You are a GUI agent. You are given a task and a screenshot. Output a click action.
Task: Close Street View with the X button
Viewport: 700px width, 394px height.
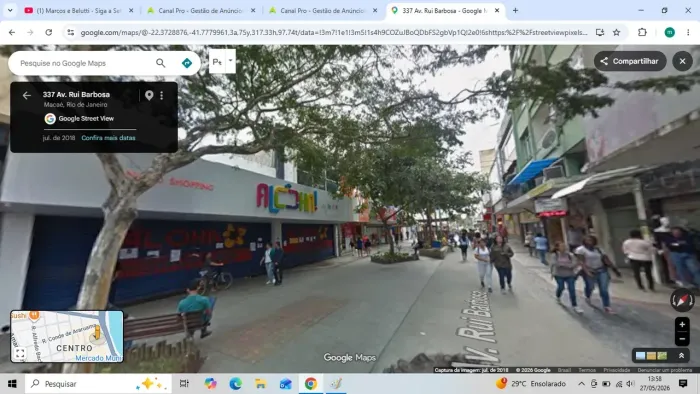tap(682, 61)
